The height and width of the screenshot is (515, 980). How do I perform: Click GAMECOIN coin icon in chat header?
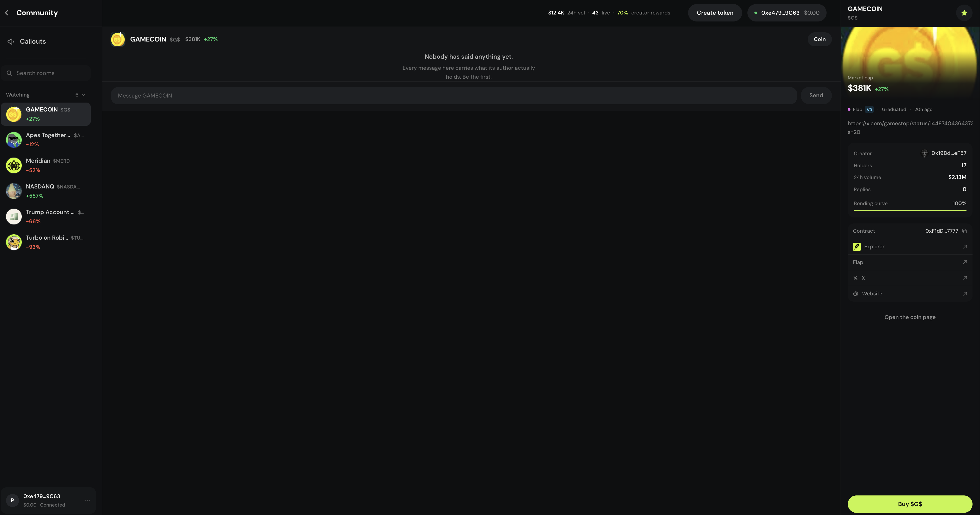click(117, 39)
